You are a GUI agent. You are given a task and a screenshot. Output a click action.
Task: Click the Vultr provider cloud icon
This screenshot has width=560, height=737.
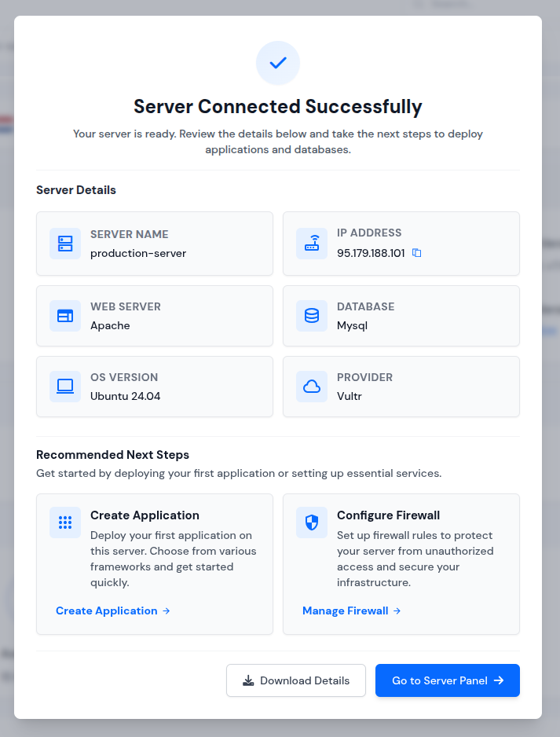click(312, 387)
